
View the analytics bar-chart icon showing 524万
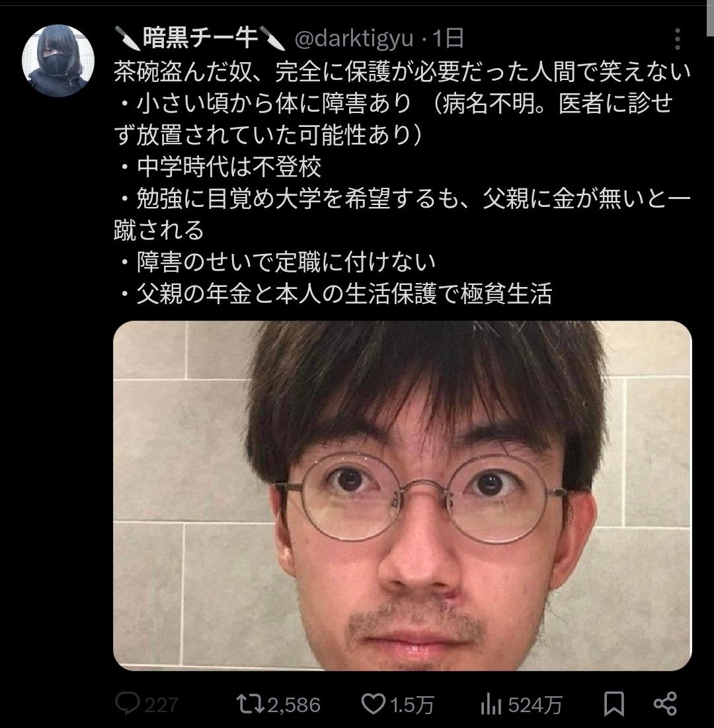[491, 704]
